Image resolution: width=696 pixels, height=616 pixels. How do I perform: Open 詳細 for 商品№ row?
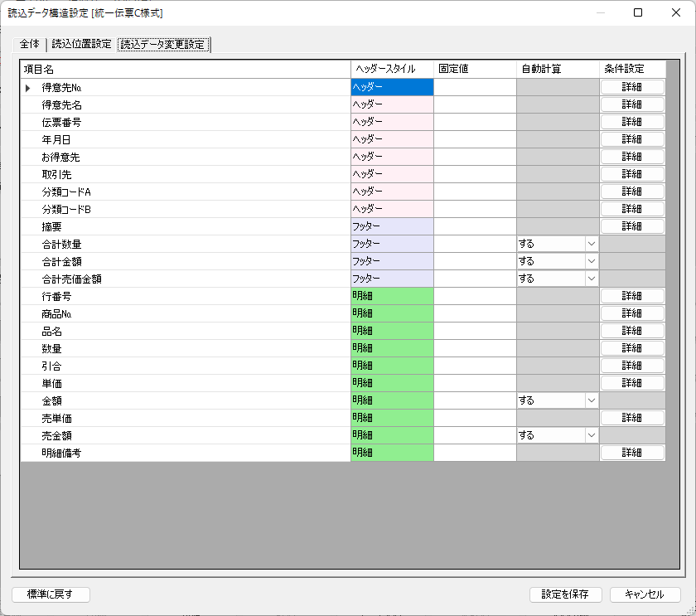click(x=632, y=313)
